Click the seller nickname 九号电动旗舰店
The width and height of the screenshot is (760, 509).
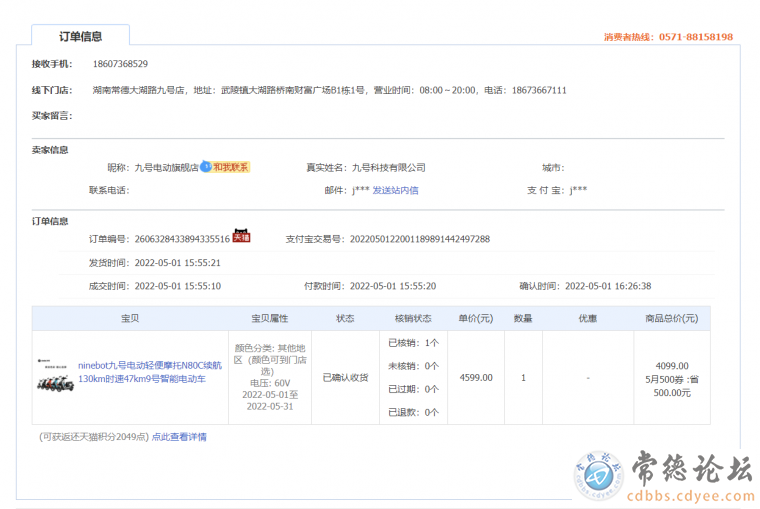point(166,168)
